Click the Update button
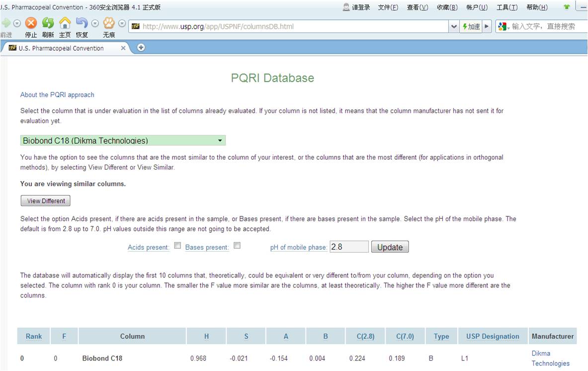The image size is (588, 371). [390, 247]
